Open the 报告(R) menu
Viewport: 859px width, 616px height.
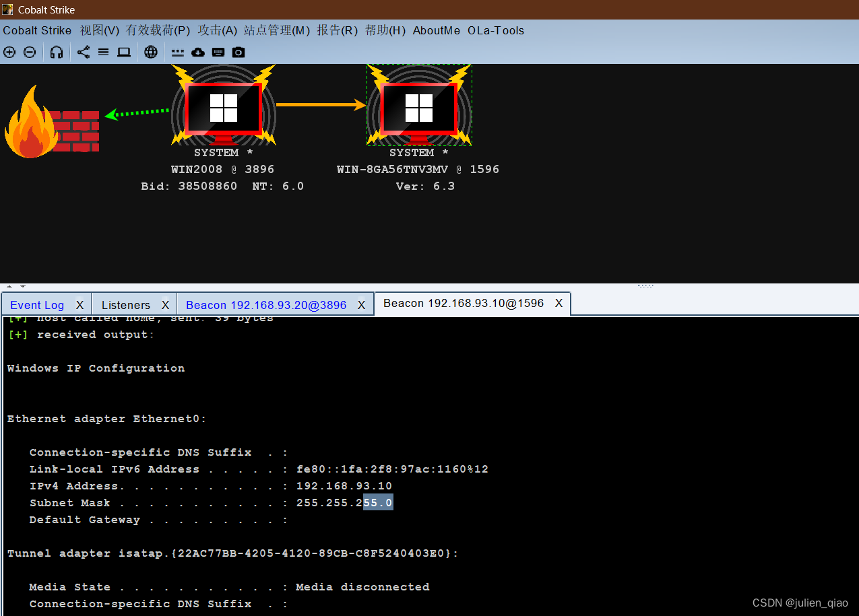pos(338,30)
